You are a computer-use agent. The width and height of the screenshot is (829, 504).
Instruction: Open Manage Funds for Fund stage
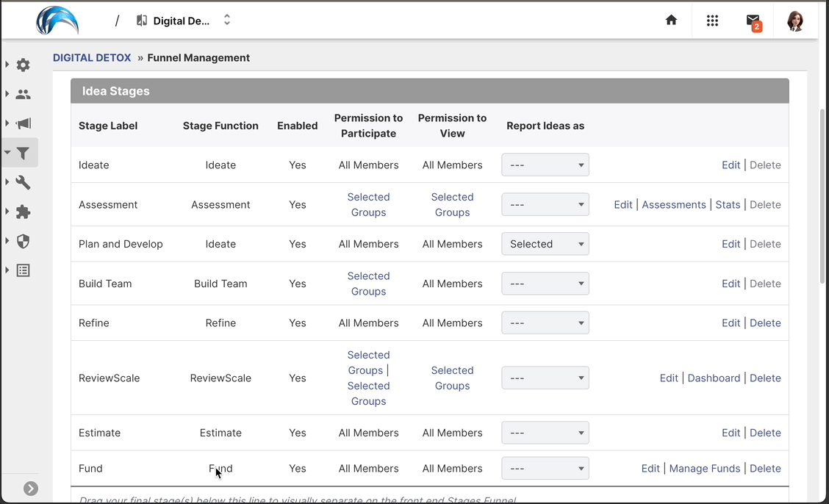click(704, 469)
